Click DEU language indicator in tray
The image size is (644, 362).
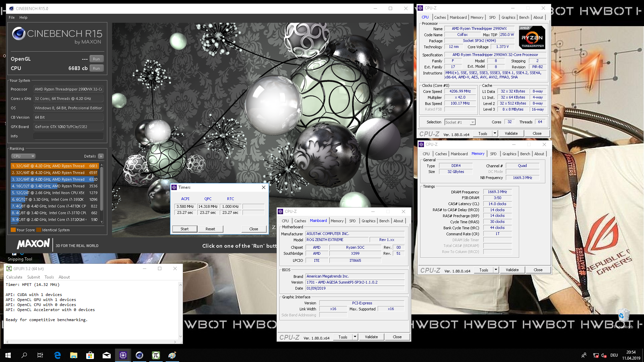(614, 355)
